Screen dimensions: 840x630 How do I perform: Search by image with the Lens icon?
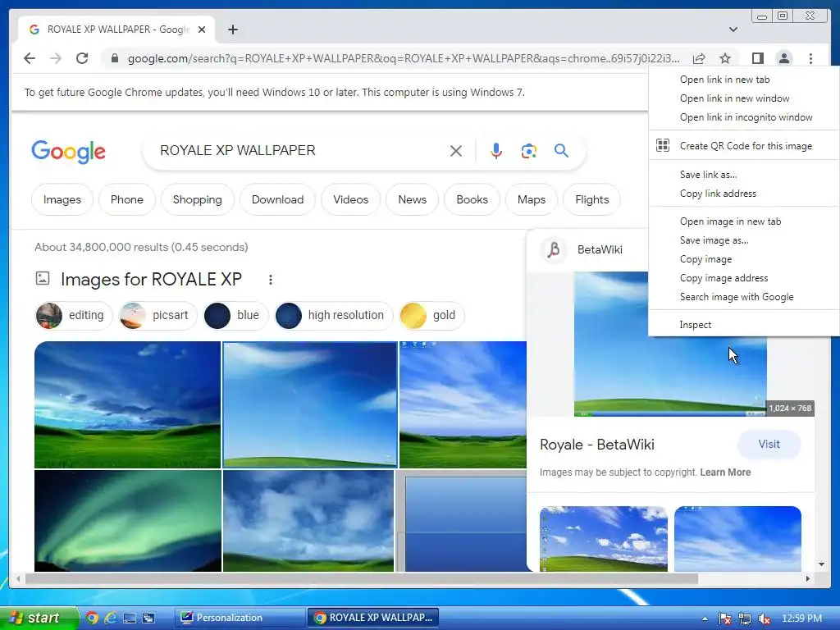pos(529,151)
